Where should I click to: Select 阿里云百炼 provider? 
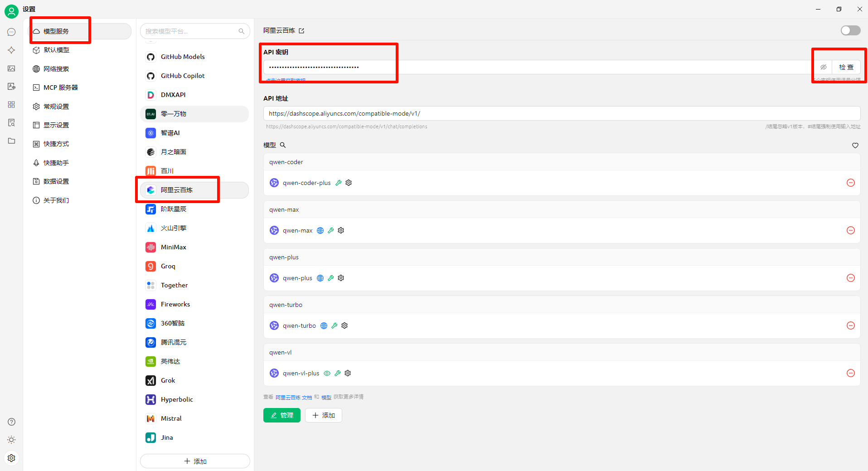coord(194,190)
